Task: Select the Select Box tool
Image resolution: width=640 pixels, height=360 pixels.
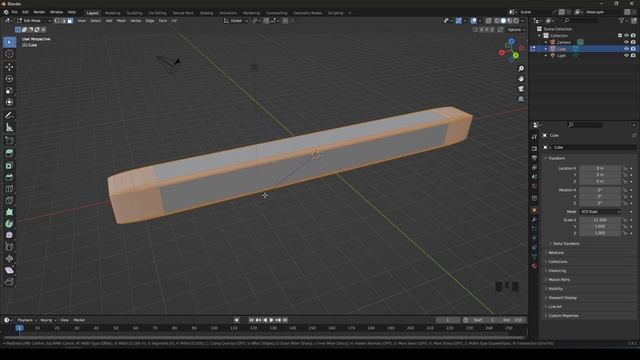Action: [x=9, y=42]
